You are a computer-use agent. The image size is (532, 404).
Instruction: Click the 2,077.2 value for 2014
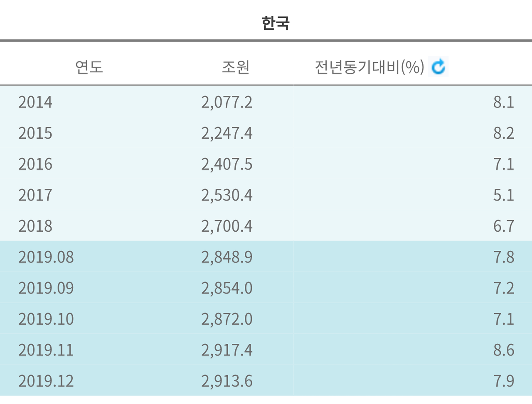click(x=227, y=102)
